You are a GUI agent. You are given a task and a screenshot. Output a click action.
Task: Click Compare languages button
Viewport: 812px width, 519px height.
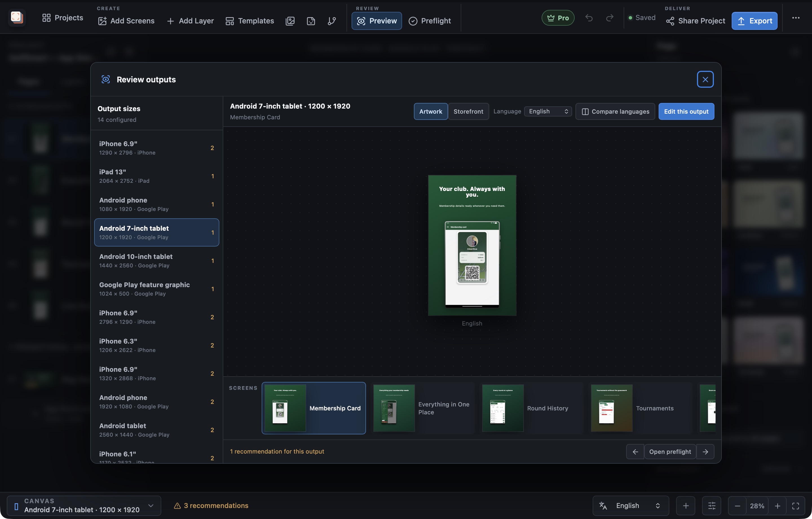point(615,111)
